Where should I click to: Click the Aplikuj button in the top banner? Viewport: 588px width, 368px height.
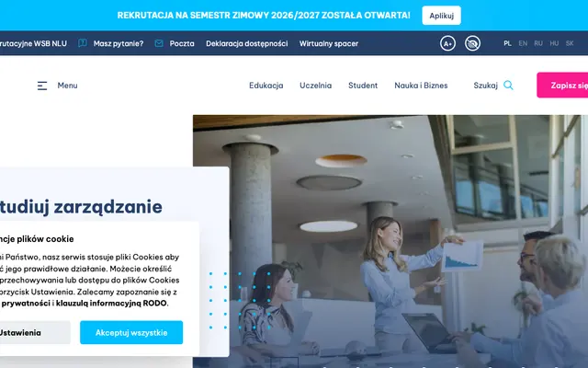[441, 16]
